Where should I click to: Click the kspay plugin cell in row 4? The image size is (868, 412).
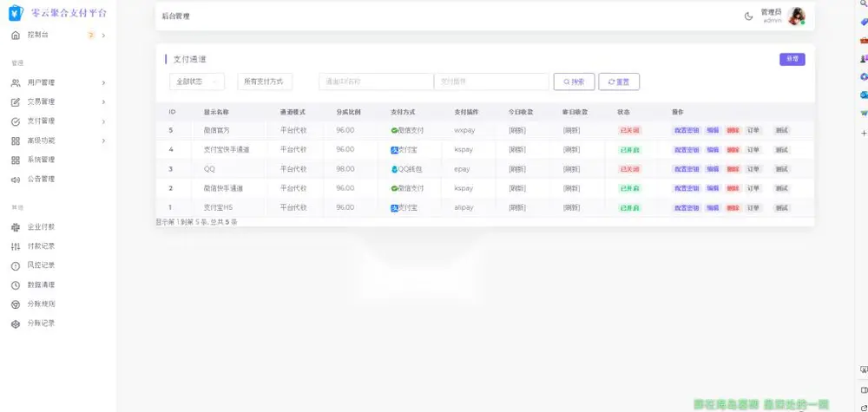(464, 150)
